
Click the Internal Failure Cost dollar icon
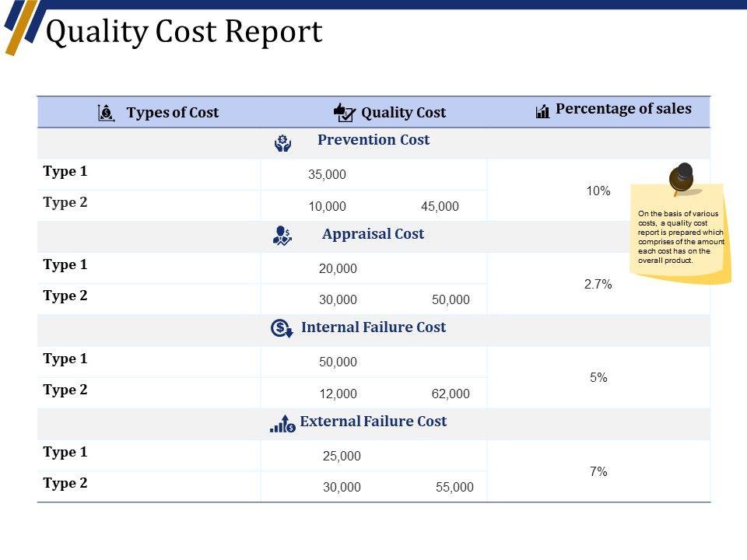281,328
